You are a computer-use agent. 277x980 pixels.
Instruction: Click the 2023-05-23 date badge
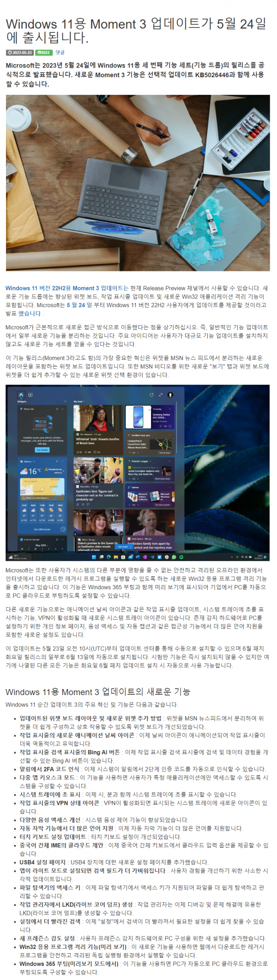point(19,53)
